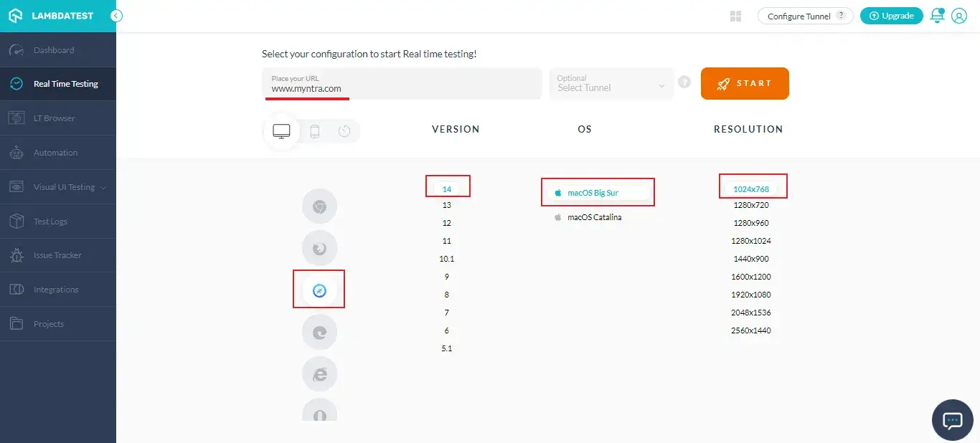
Task: Click the orange START button
Action: click(x=745, y=84)
